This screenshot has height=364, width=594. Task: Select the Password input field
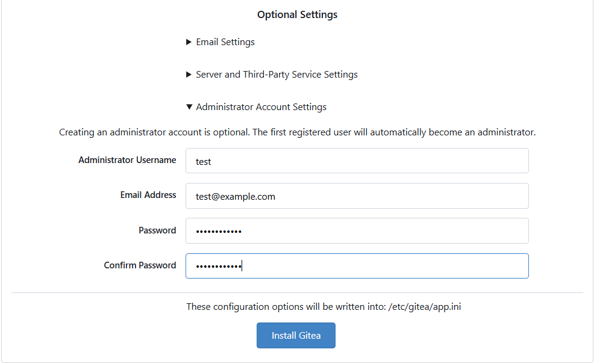click(x=357, y=231)
